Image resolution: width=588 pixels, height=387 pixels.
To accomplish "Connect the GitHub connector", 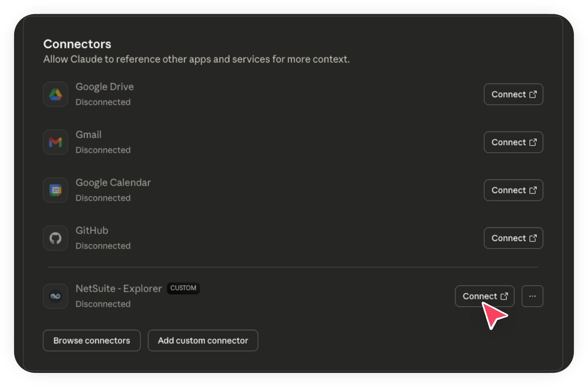I will coord(514,238).
